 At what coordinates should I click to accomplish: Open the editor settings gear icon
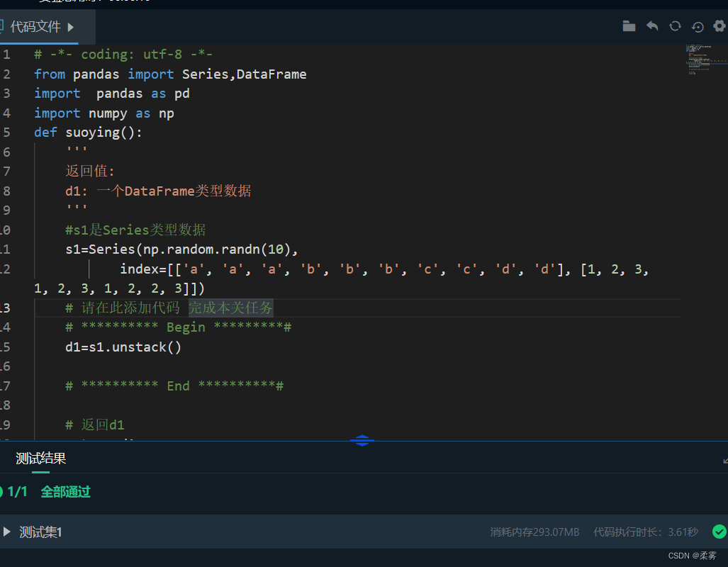(719, 26)
